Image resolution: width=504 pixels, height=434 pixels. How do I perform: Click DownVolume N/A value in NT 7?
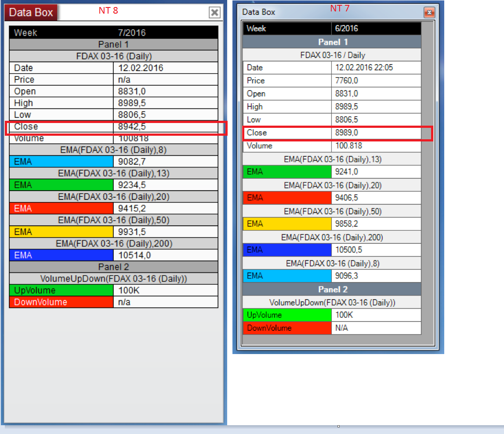tap(376, 328)
